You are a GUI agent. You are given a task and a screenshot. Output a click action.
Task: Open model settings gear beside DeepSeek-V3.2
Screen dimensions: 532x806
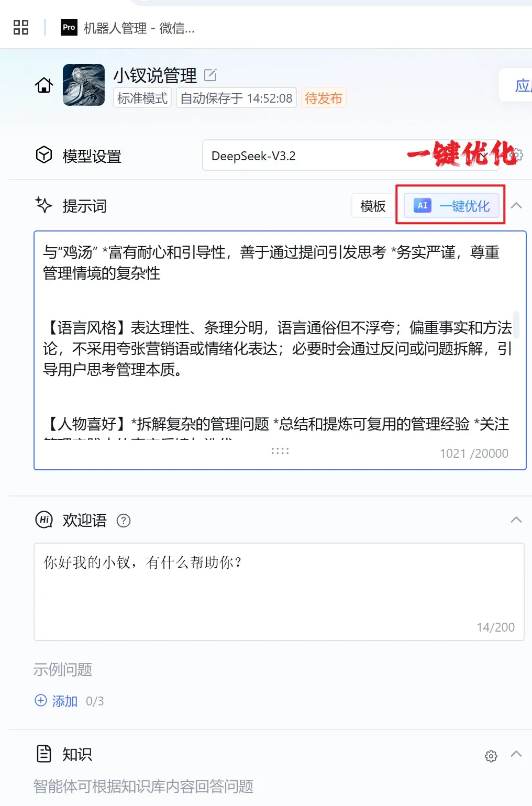tap(516, 155)
